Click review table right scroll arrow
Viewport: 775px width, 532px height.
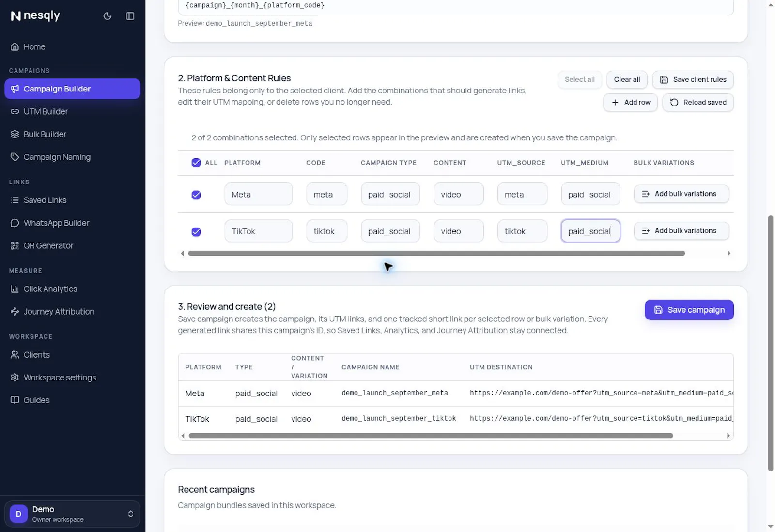728,436
